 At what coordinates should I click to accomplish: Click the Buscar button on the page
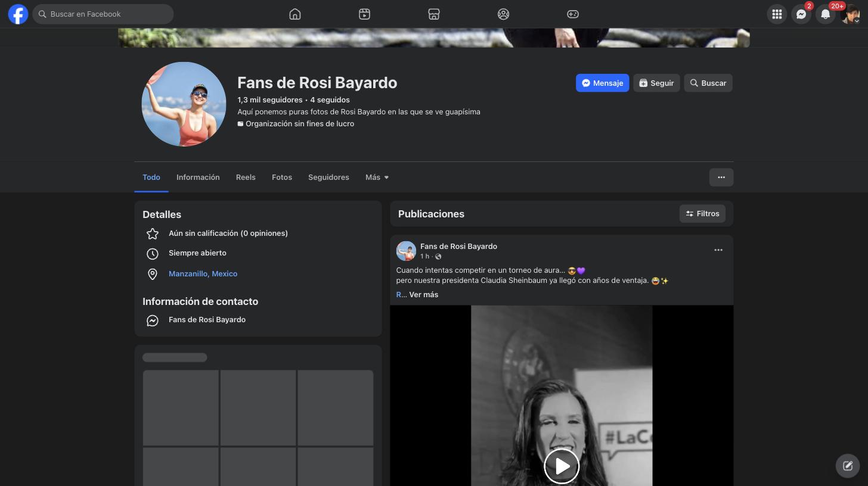[x=708, y=83]
